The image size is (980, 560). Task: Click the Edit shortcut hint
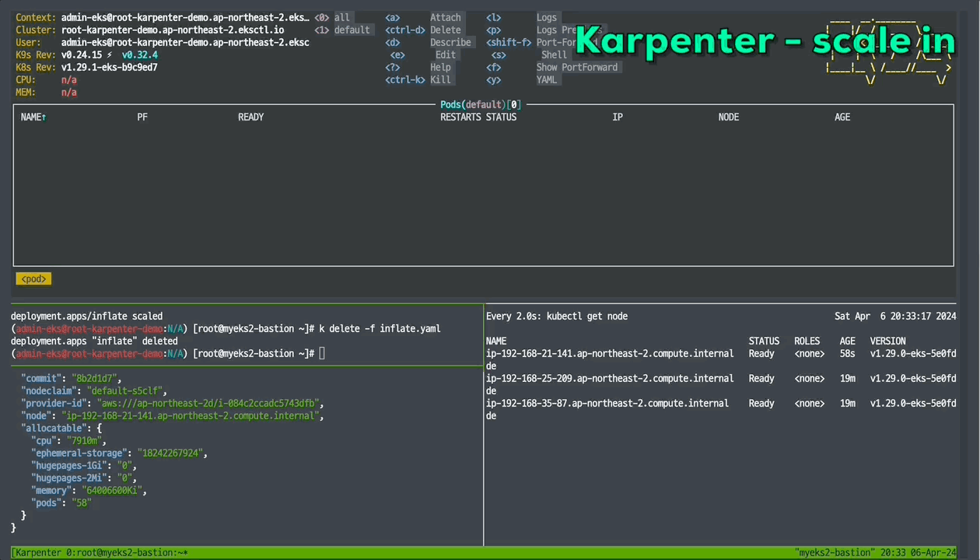click(x=446, y=54)
